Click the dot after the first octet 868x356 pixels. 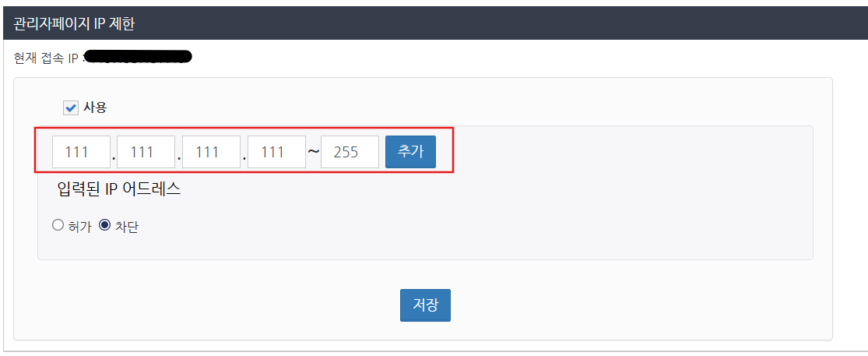[x=114, y=157]
